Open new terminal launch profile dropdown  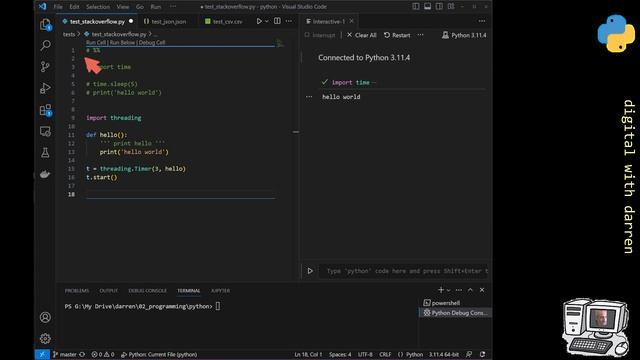click(x=449, y=290)
